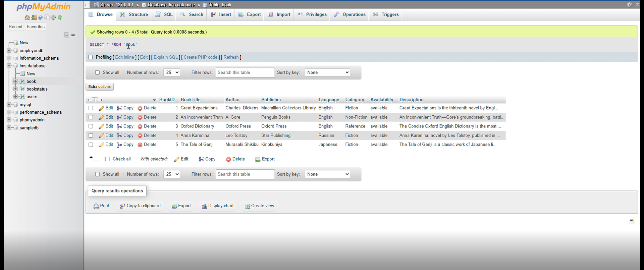This screenshot has height=270, width=644.
Task: Open the page settings gear icon at top right
Action: point(629,5)
